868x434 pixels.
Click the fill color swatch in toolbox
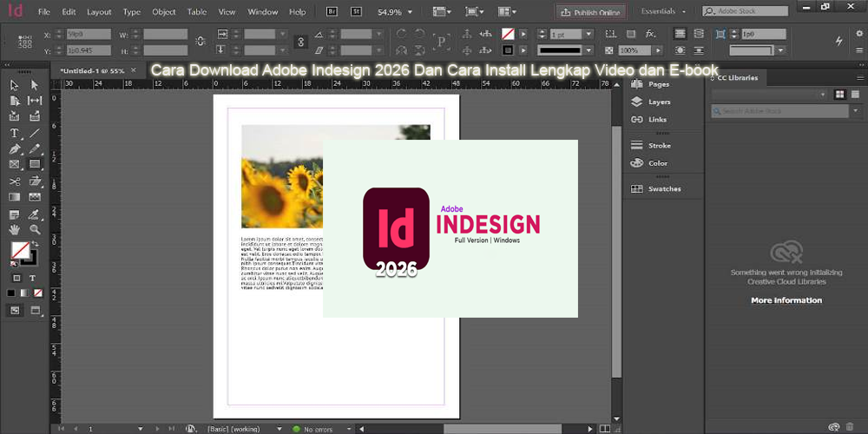21,252
